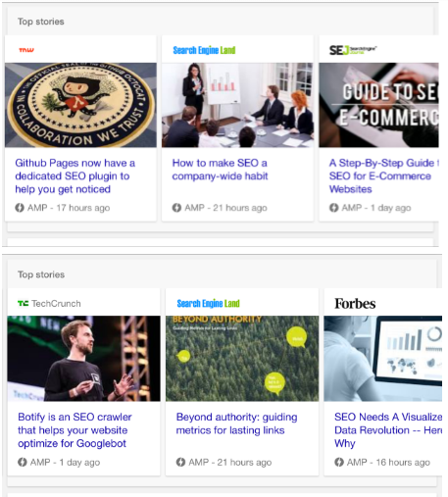Open the Step-By-Step Guide to SEO for E-Commerce headline
The image size is (448, 497).
(x=384, y=176)
